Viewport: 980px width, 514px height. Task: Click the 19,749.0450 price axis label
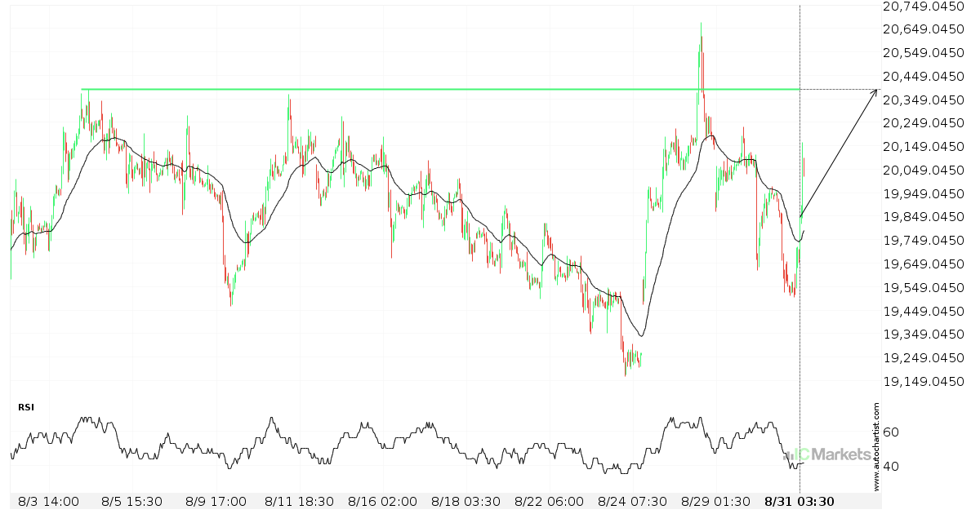[x=925, y=241]
